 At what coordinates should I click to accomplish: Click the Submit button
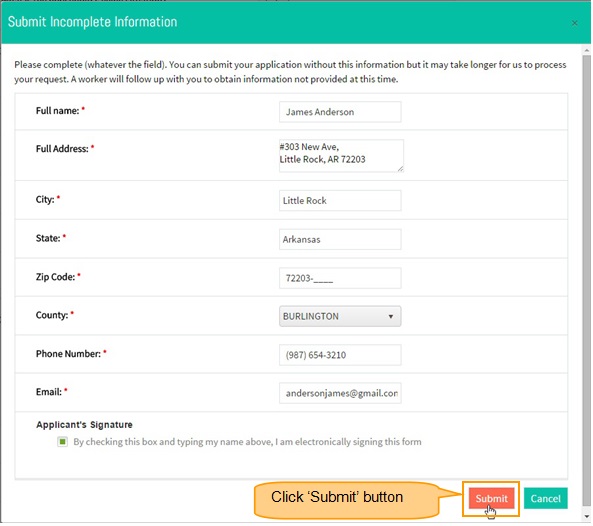coord(491,498)
